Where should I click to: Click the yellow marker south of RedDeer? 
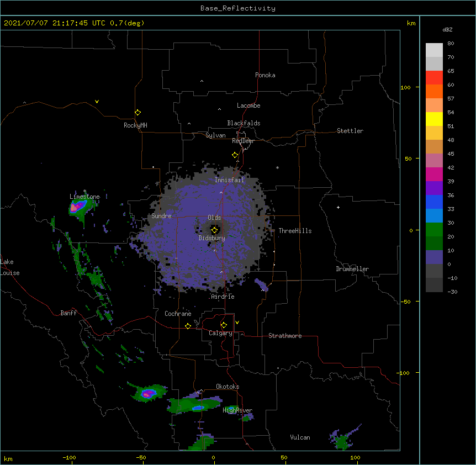[x=235, y=155]
